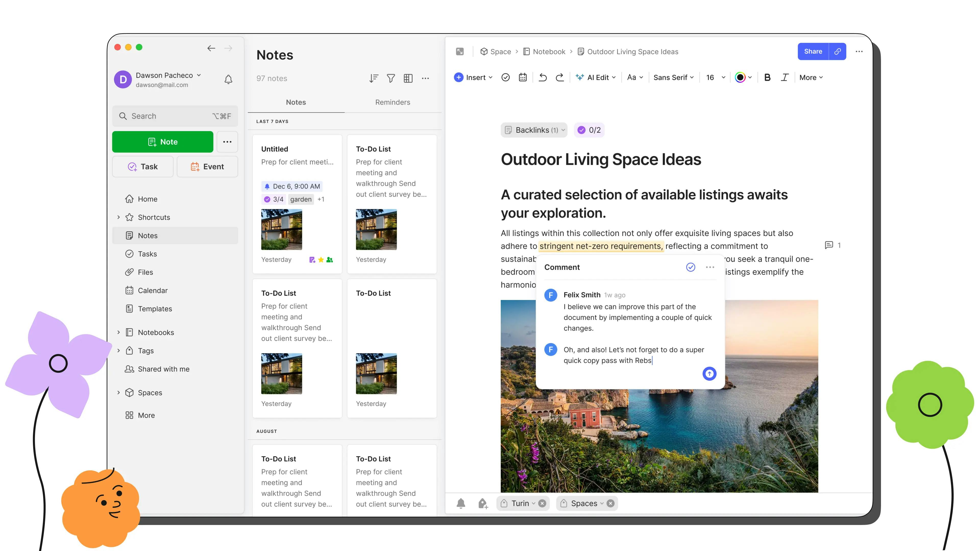Open the note options ellipsis beside Share
This screenshot has height=551, width=980.
pyautogui.click(x=859, y=51)
